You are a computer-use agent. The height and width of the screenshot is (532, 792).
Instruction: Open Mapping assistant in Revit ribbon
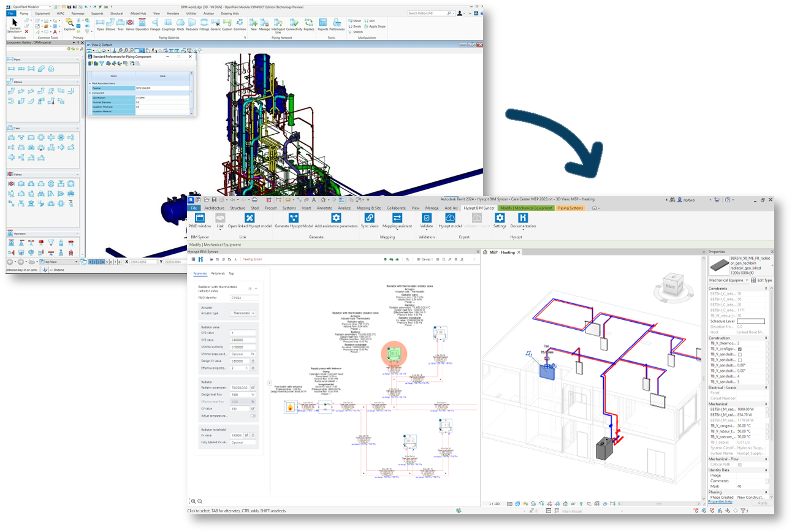[x=397, y=221]
